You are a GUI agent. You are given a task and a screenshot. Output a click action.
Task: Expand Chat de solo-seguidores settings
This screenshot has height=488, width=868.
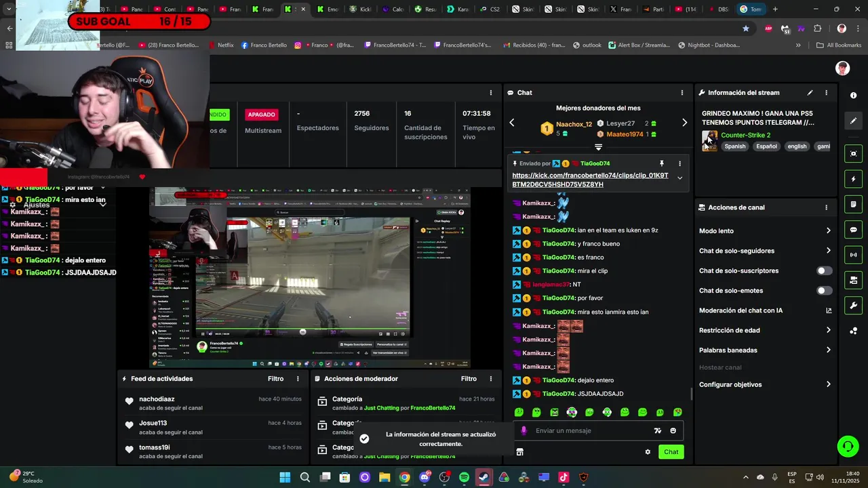(765, 251)
